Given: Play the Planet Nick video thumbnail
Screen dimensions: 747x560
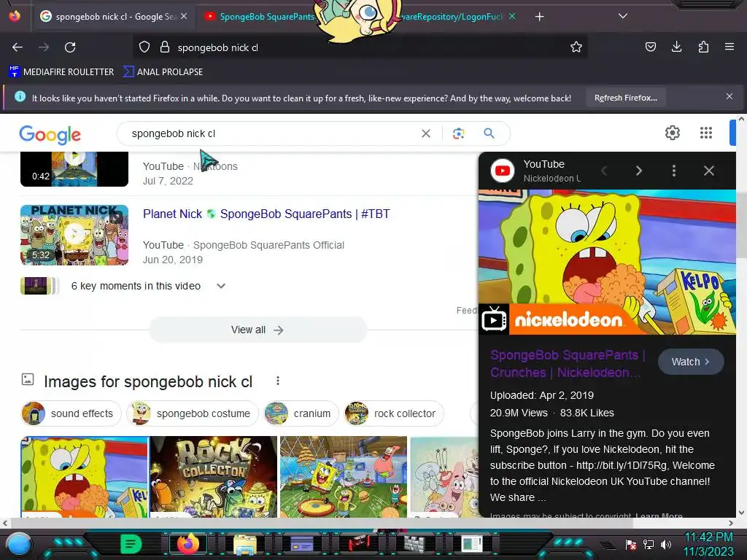Looking at the screenshot, I should (74, 235).
